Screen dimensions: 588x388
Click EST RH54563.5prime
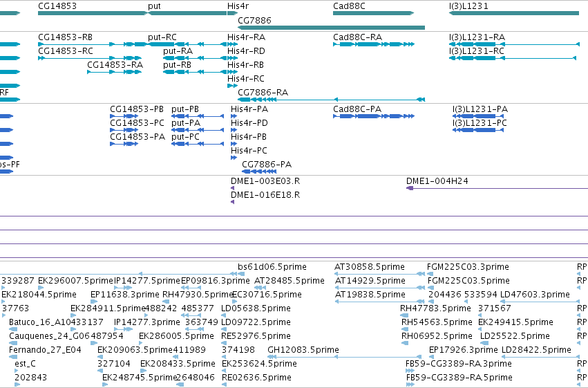405,329
